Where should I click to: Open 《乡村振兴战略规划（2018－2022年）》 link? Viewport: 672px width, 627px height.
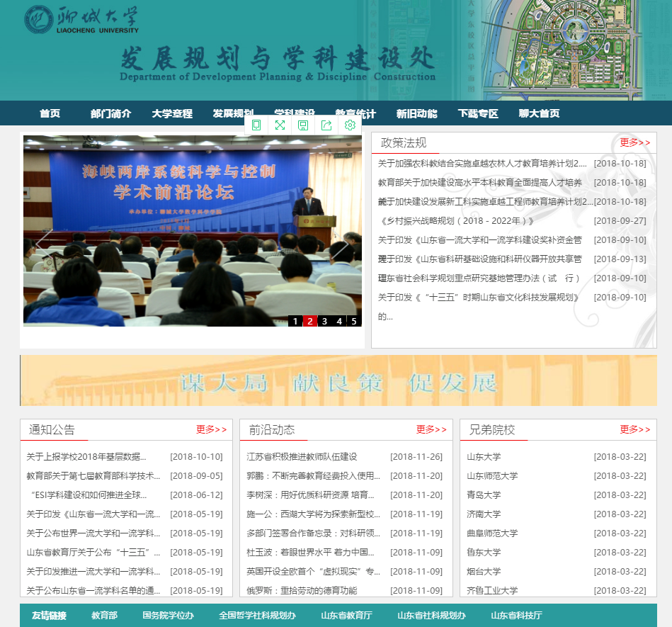pos(457,221)
